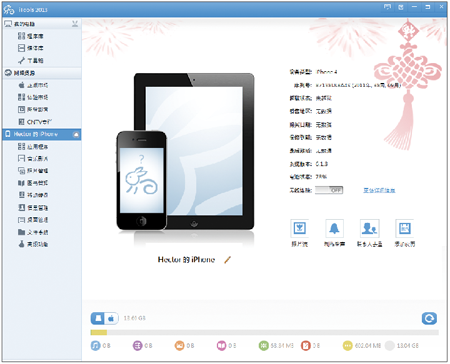Minimize the iTools window
This screenshot has width=450, height=364.
pos(414,7)
